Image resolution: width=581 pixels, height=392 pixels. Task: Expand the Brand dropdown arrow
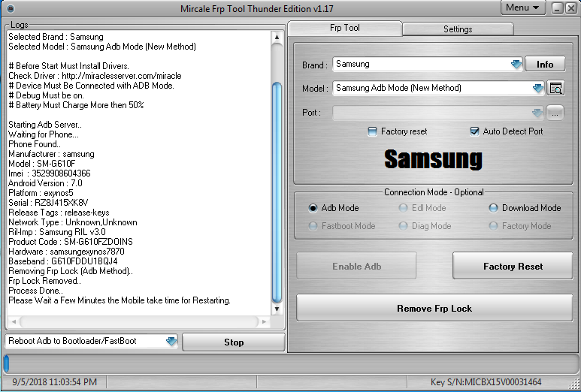click(x=516, y=65)
